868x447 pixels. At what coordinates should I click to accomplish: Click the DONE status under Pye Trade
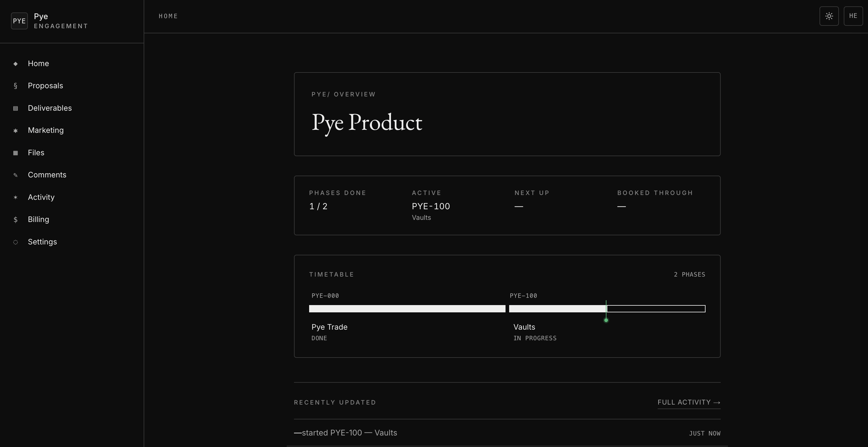tap(319, 338)
